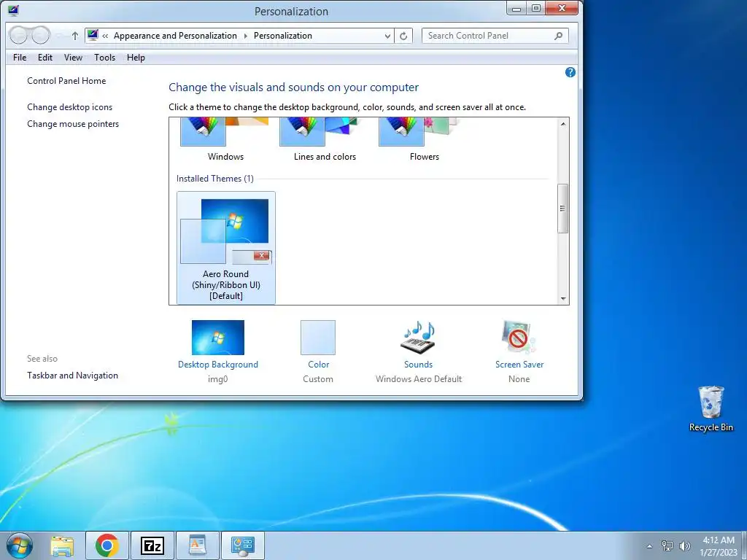
Task: Click the Control Panel icon in address bar
Action: tap(93, 35)
